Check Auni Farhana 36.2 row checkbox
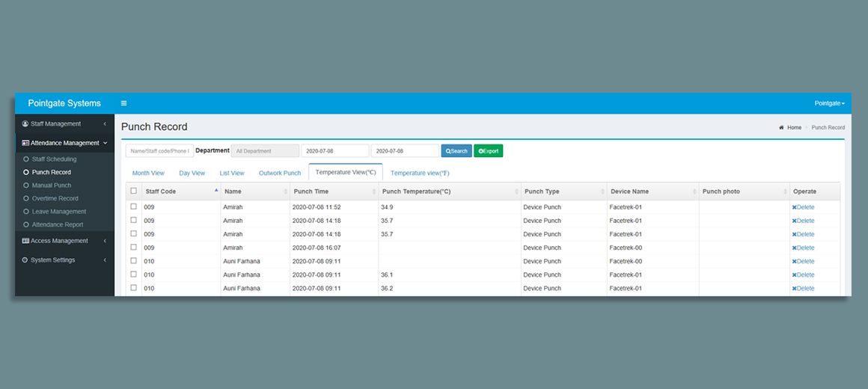The image size is (868, 389). 133,288
